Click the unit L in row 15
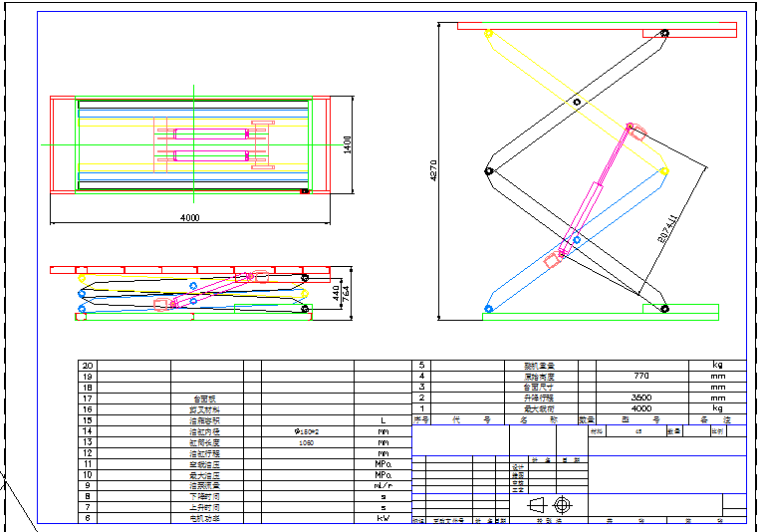Image resolution: width=761 pixels, height=532 pixels. [x=382, y=420]
